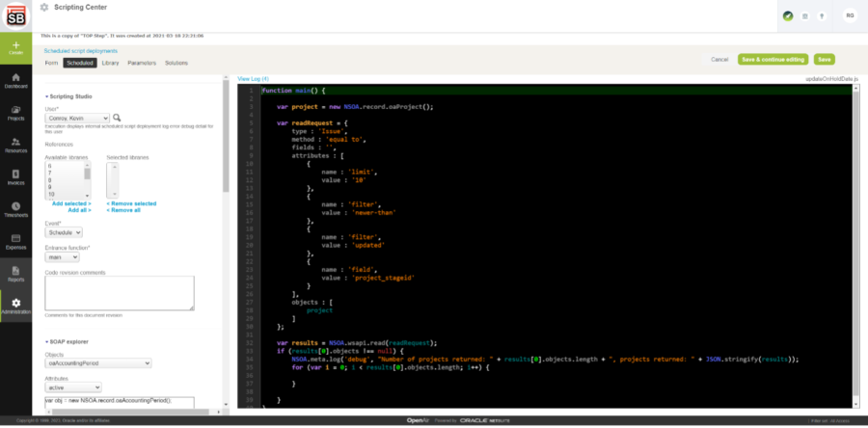The width and height of the screenshot is (868, 428).
Task: Click the tips lightbulb icon in header
Action: pyautogui.click(x=822, y=16)
